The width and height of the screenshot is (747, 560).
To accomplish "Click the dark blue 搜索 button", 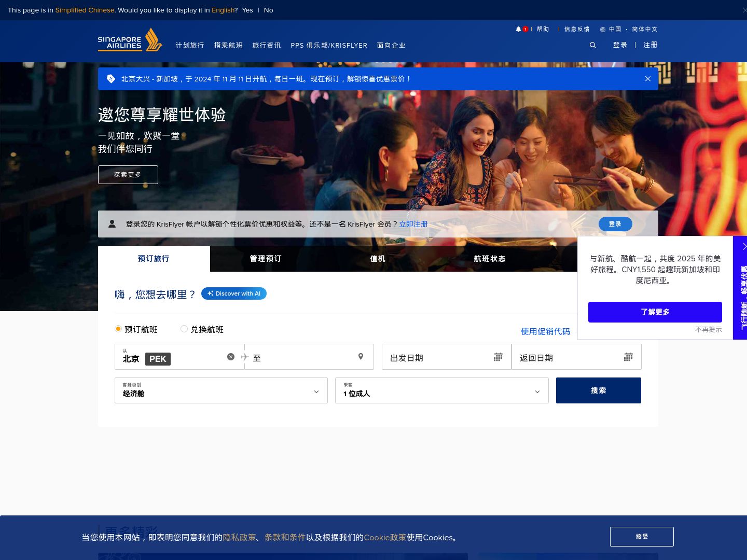I will click(x=599, y=390).
